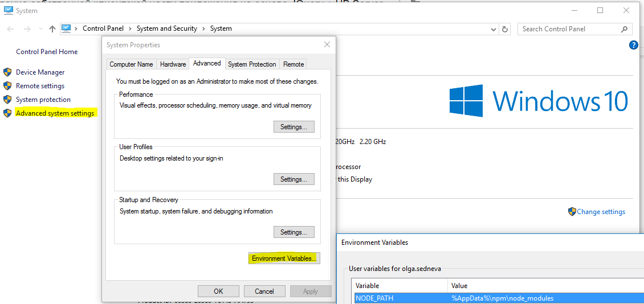The image size is (644, 304).
Task: Click the computer icon in address bar
Action: [x=66, y=28]
